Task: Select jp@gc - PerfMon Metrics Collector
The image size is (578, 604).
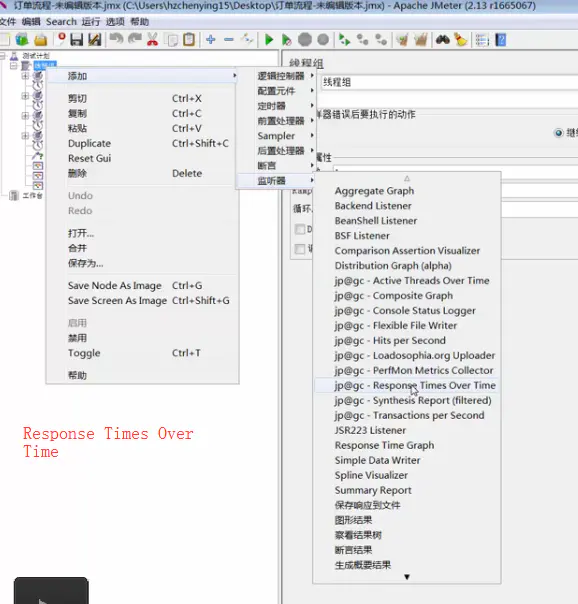Action: click(407, 370)
